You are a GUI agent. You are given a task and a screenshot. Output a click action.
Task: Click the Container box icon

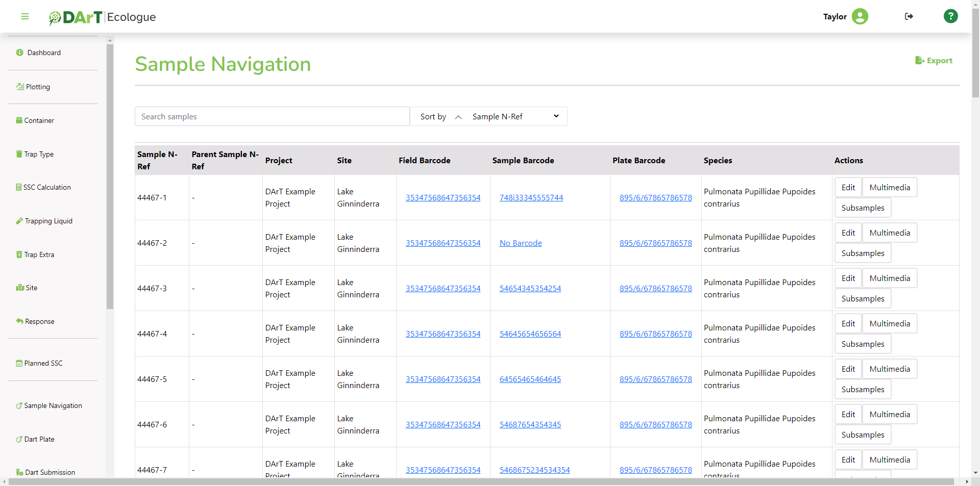(19, 120)
